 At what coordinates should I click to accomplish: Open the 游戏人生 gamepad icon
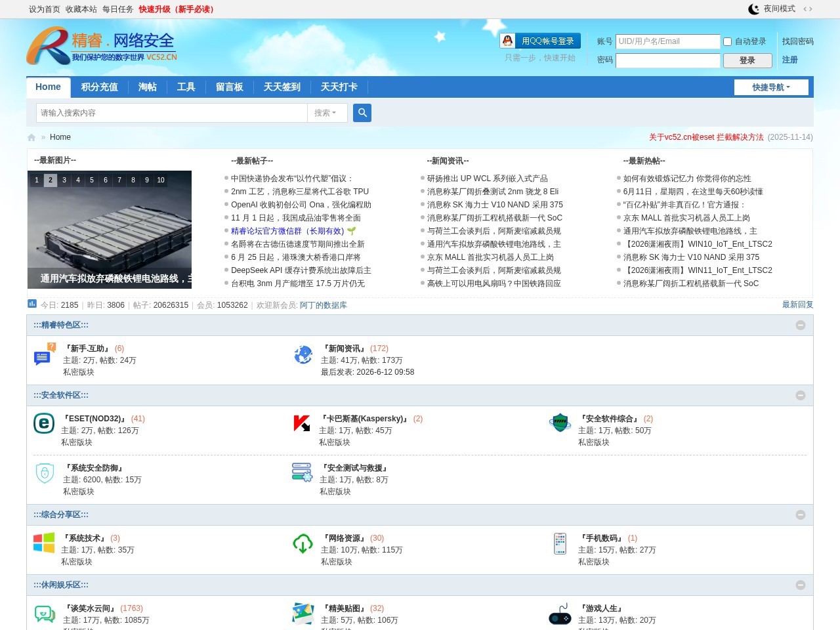coord(560,614)
